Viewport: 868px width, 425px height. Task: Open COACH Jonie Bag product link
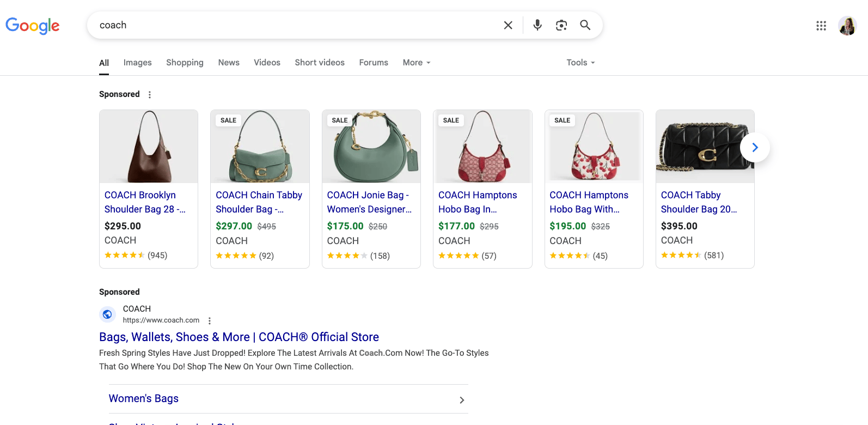coord(369,202)
